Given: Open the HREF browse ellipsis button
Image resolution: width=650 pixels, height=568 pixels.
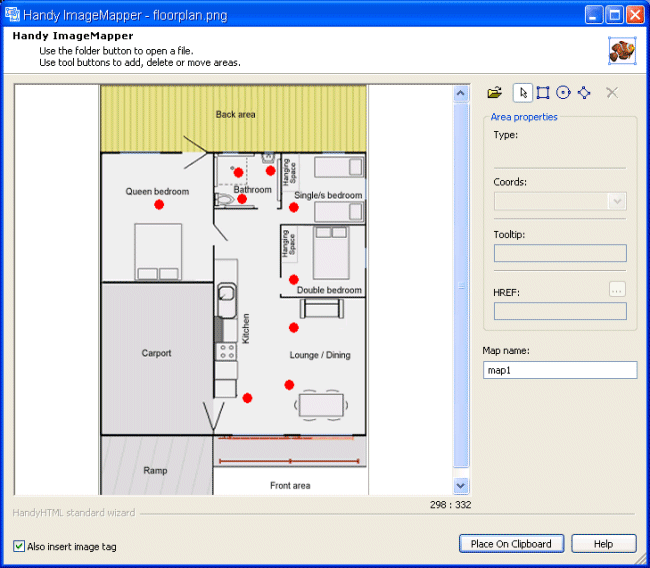Looking at the screenshot, I should [x=617, y=290].
